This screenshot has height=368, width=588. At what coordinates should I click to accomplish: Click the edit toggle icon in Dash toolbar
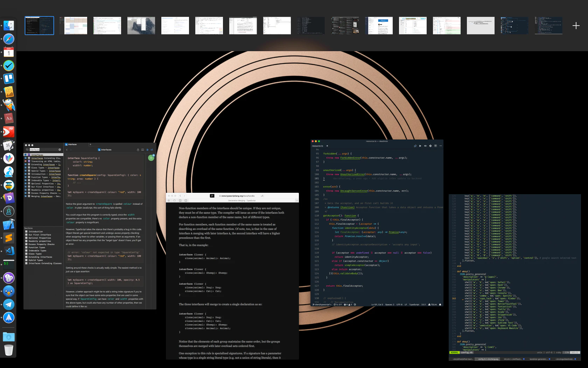click(152, 150)
